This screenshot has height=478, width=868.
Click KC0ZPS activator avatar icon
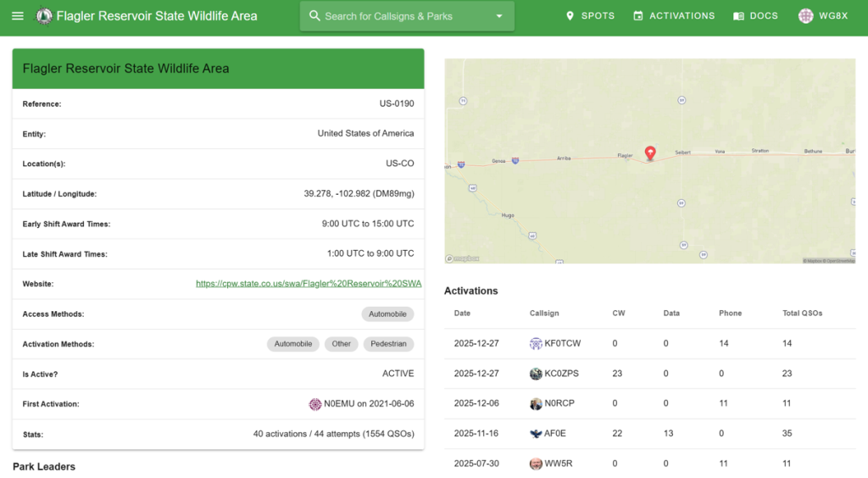point(536,374)
